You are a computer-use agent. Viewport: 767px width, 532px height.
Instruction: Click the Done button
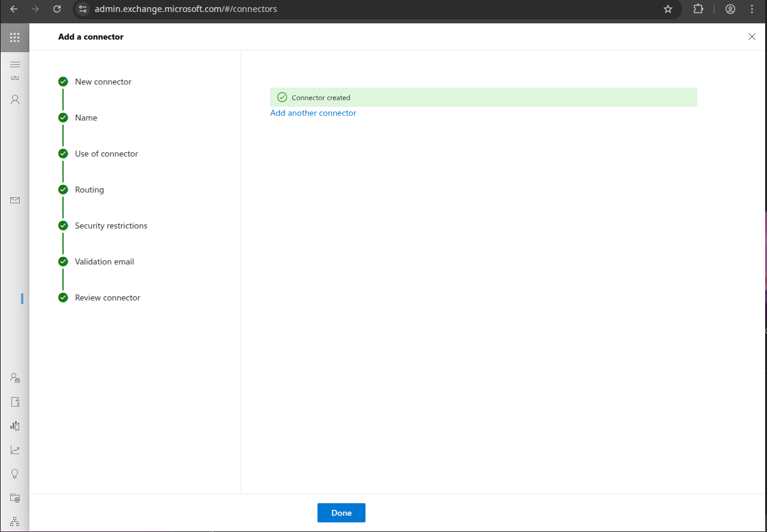tap(341, 513)
